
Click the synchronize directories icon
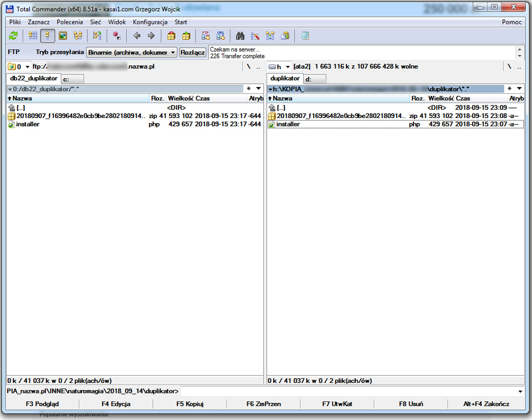[270, 35]
